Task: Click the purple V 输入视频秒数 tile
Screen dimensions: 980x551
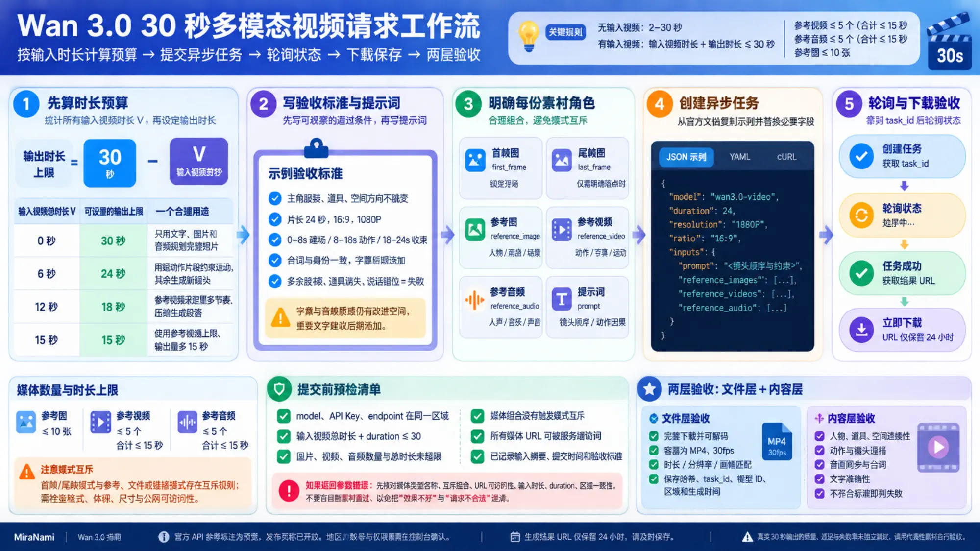Action: pos(199,162)
